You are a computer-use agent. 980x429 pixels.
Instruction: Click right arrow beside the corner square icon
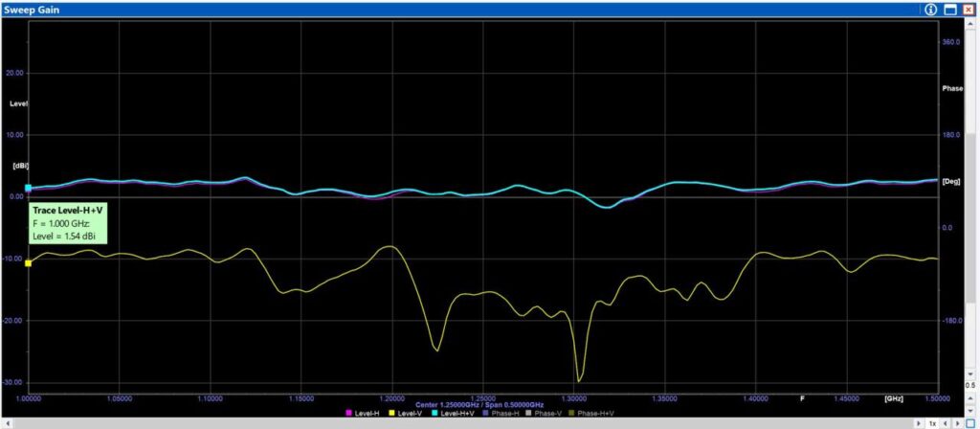click(x=957, y=423)
